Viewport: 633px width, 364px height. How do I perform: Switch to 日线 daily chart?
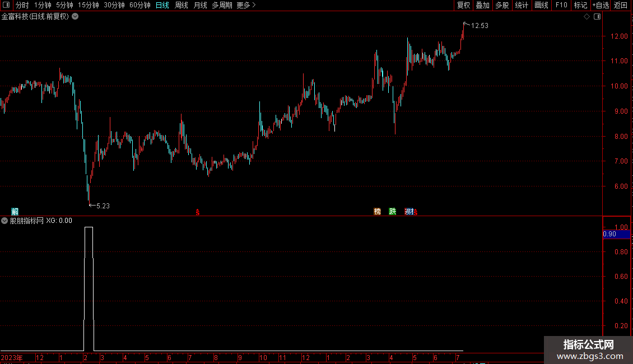click(162, 5)
